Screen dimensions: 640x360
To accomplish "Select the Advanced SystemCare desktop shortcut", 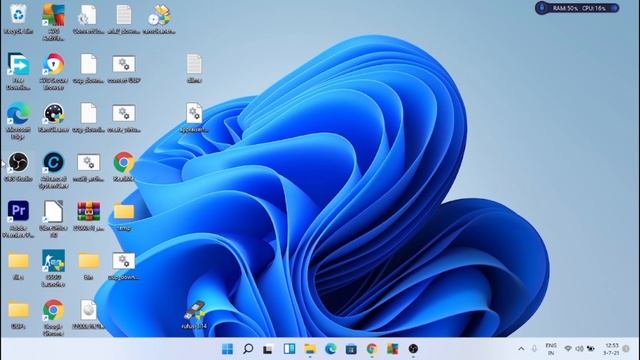I will [53, 170].
